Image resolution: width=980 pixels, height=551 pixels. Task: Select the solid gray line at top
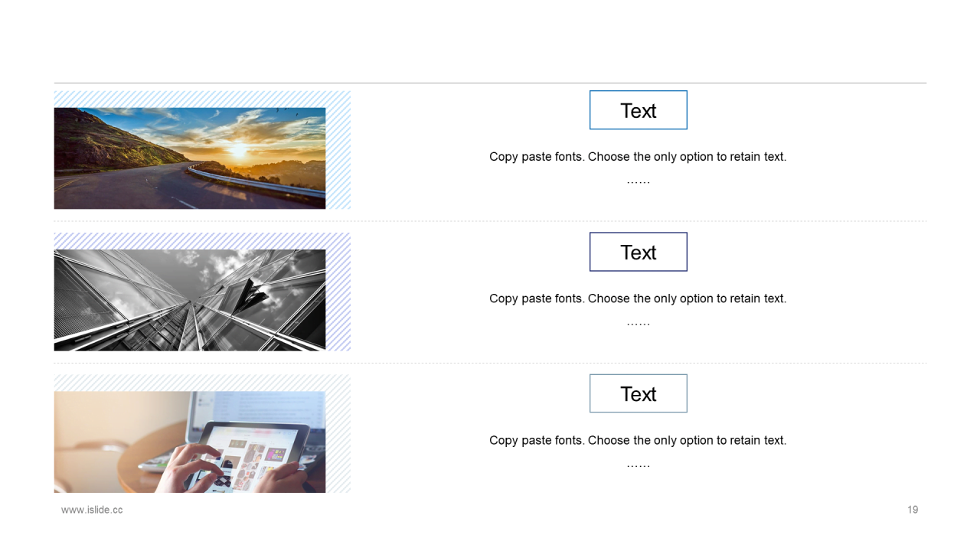490,83
